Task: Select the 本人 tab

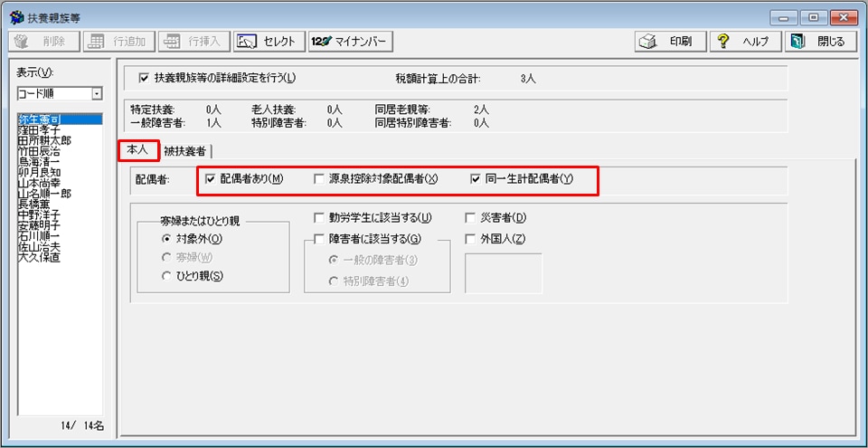Action: [138, 150]
